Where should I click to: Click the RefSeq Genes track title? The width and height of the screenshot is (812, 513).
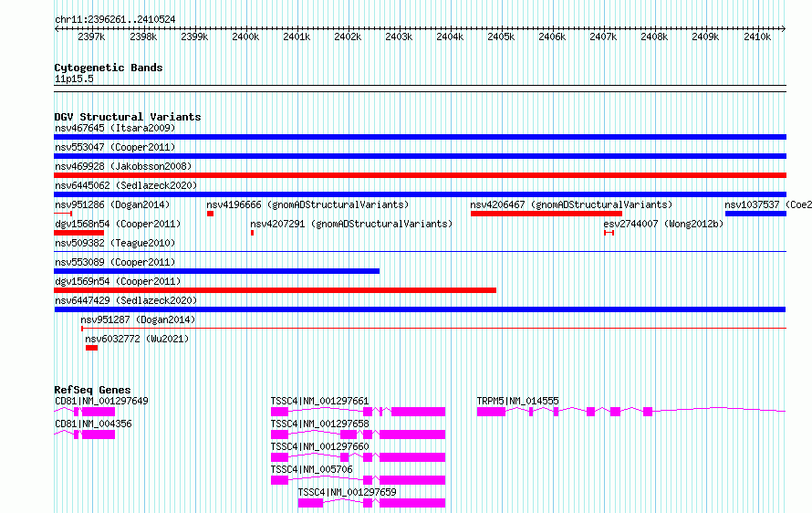pyautogui.click(x=92, y=390)
